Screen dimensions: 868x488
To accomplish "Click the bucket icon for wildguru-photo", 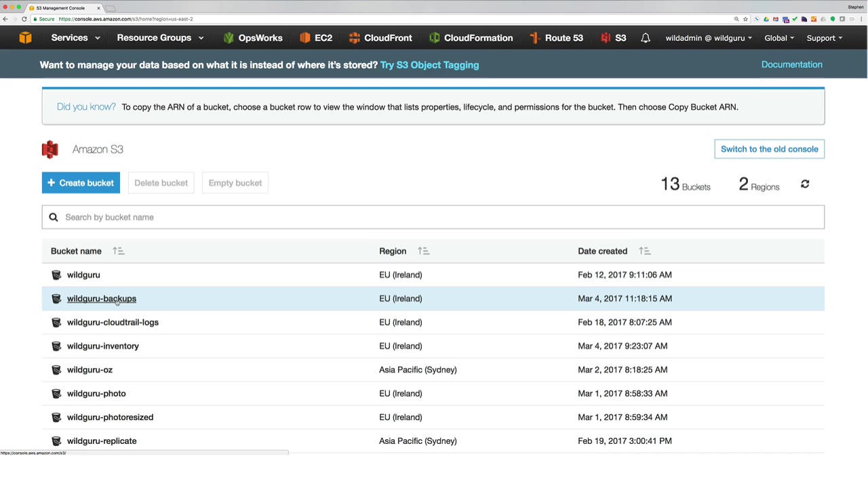I will pyautogui.click(x=56, y=394).
